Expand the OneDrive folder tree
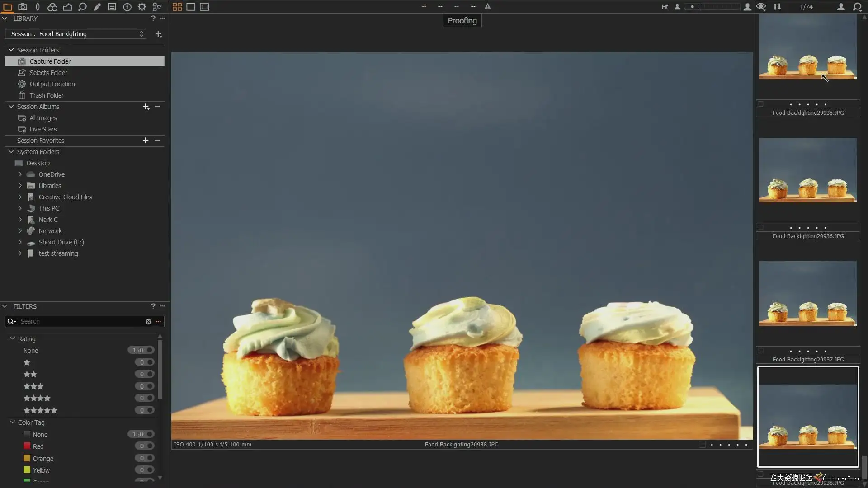Viewport: 868px width, 488px height. click(20, 174)
